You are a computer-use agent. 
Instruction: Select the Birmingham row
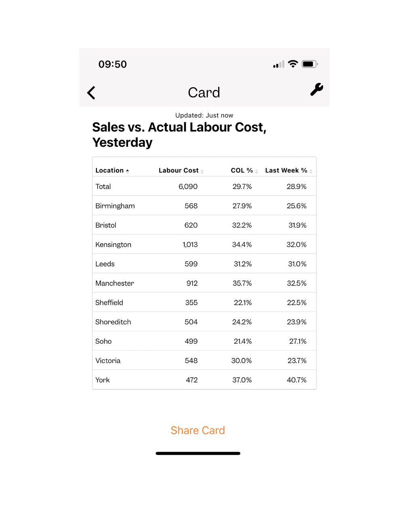click(x=204, y=206)
